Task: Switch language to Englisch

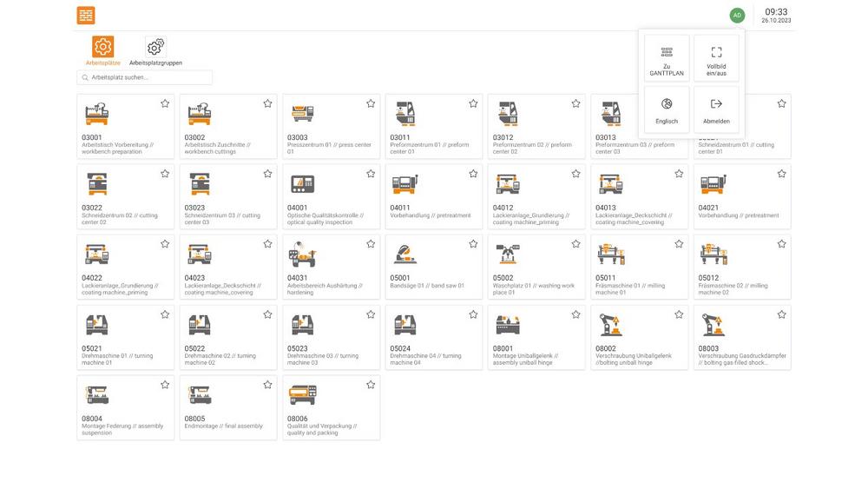Action: 667,109
